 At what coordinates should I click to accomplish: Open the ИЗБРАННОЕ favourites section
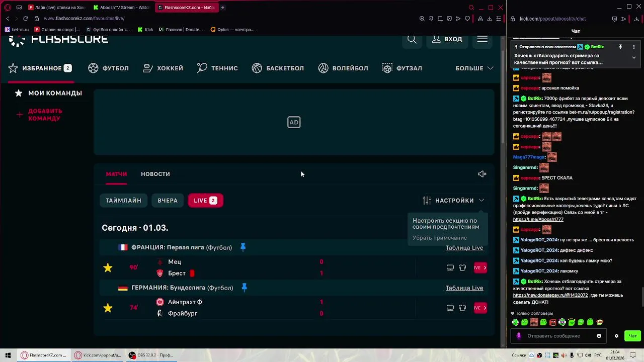click(40, 68)
